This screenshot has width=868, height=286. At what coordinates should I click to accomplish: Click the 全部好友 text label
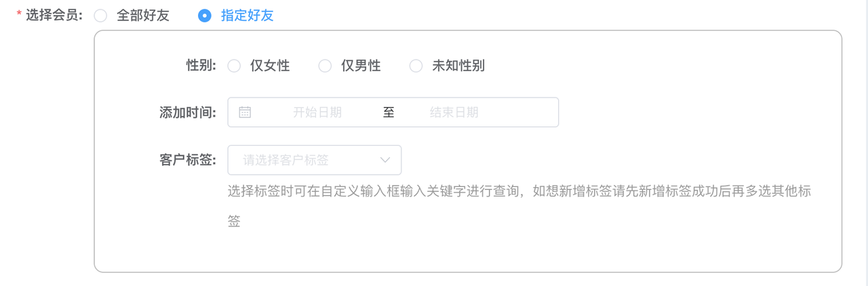tap(143, 16)
